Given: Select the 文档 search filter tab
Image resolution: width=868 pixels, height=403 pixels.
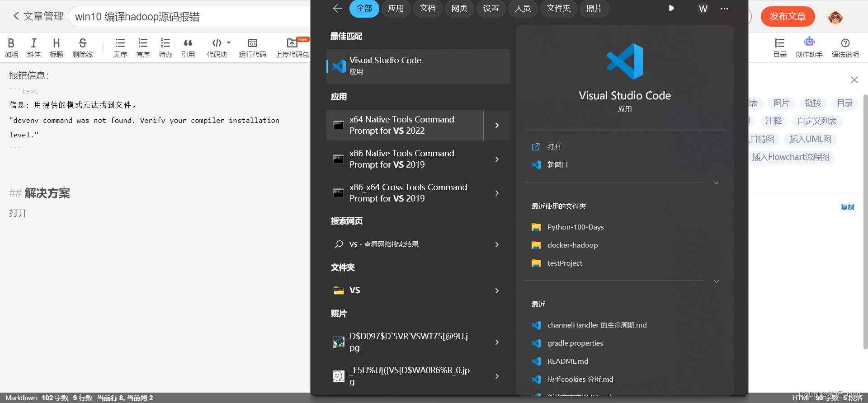Looking at the screenshot, I should click(x=428, y=9).
